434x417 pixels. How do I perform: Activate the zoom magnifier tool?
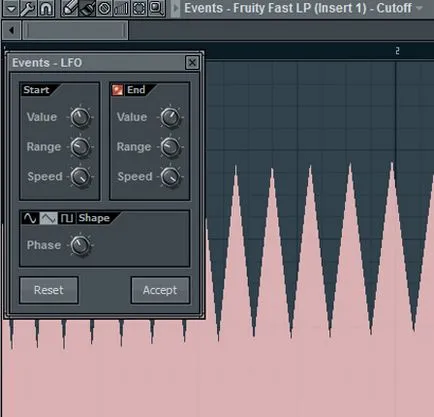[156, 8]
